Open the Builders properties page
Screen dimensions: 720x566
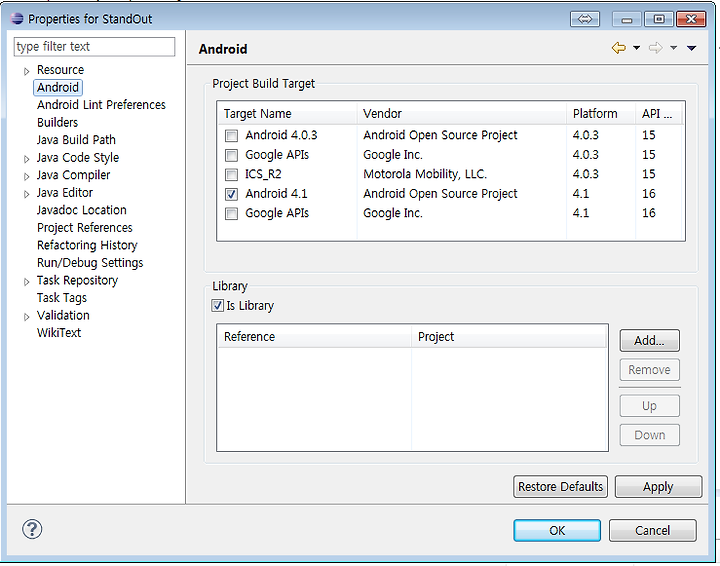tap(57, 123)
